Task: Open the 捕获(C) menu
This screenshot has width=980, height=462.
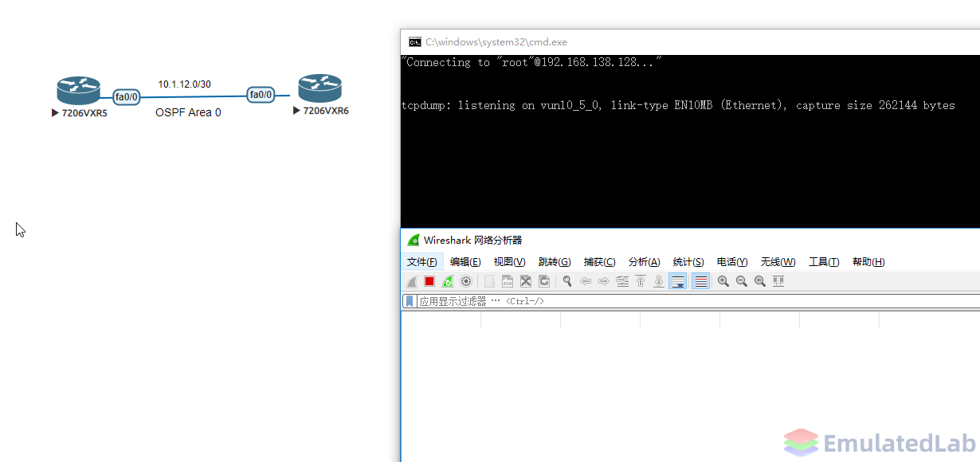Action: pyautogui.click(x=599, y=262)
